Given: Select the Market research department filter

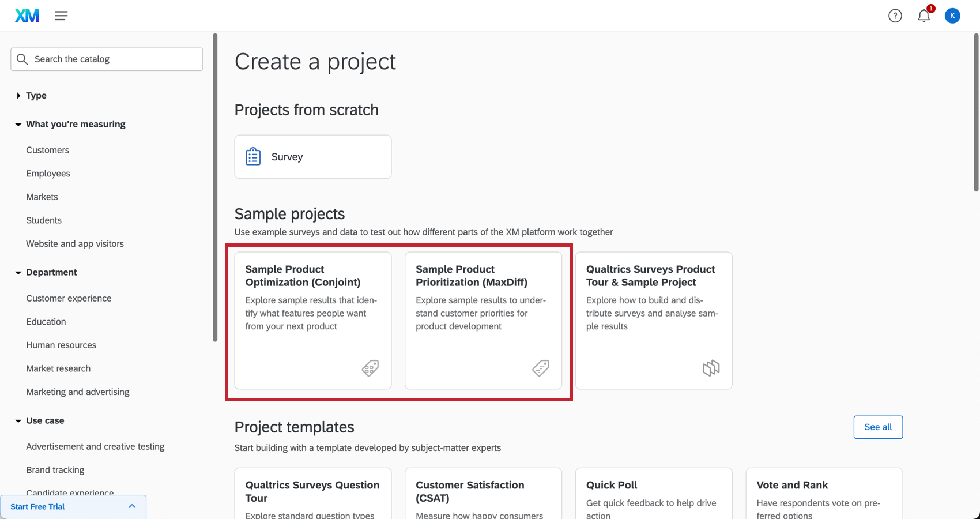Looking at the screenshot, I should click(x=58, y=368).
